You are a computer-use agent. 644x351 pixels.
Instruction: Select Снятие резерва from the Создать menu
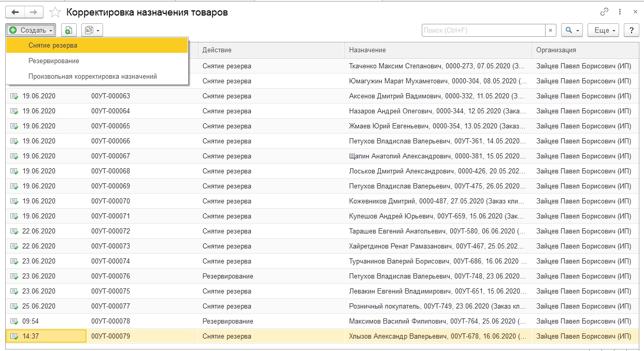(53, 46)
